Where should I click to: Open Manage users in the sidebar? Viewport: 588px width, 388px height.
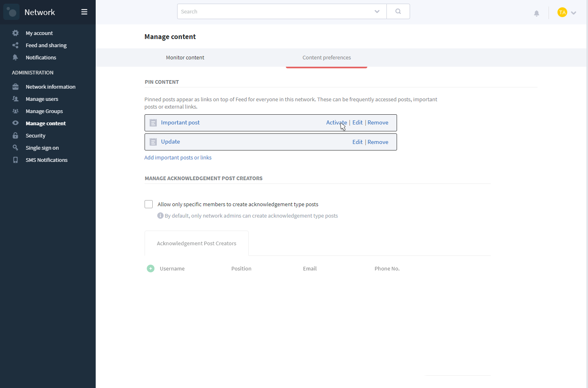pyautogui.click(x=42, y=99)
